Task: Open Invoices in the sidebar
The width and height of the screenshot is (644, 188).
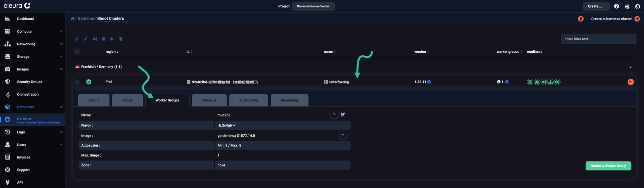Action: (x=23, y=157)
